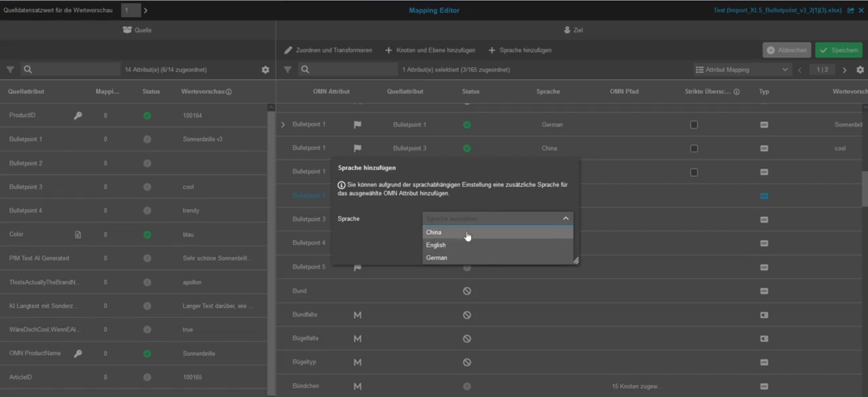Collapse the Sprache auswählen combo box

tap(566, 218)
